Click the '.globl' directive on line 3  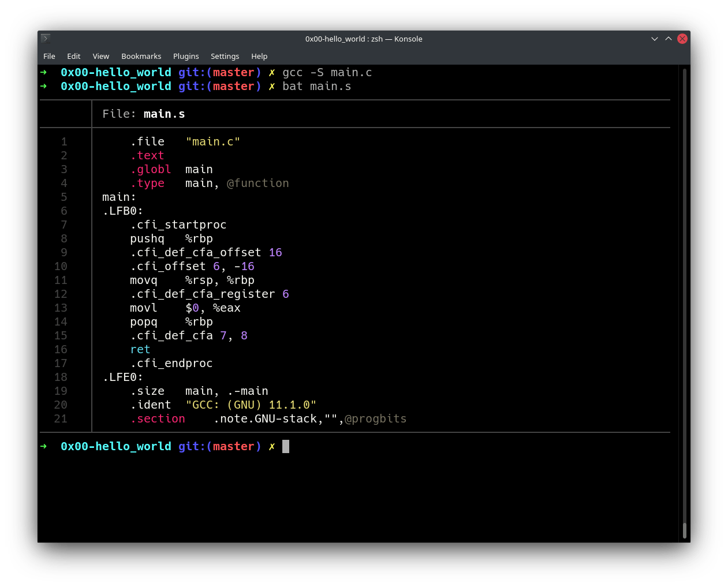point(151,169)
